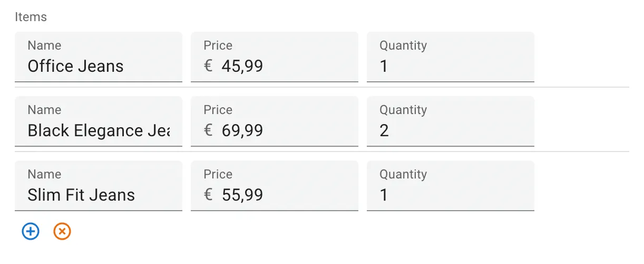Click the Quantity field for Office Jeans
This screenshot has height=264, width=644.
pyautogui.click(x=450, y=66)
